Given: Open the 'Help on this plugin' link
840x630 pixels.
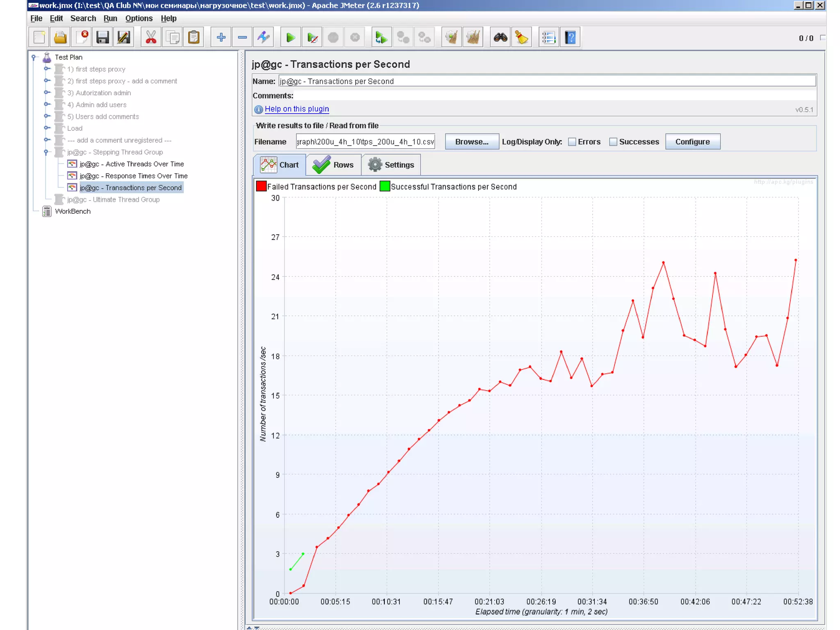Looking at the screenshot, I should (297, 109).
